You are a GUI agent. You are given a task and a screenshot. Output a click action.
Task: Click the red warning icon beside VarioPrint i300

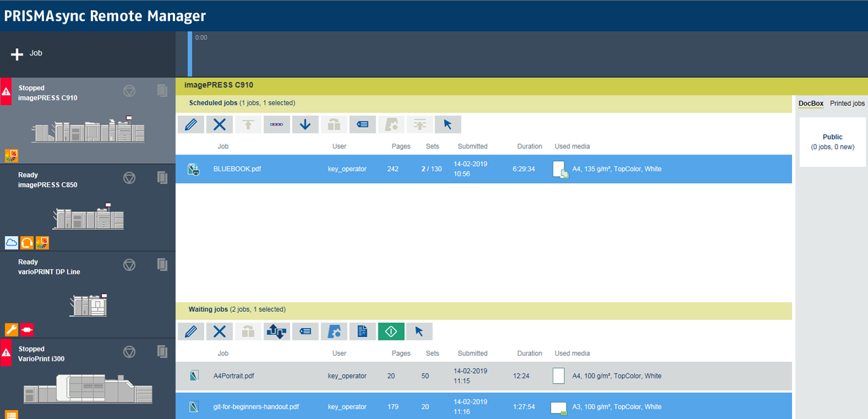click(6, 353)
